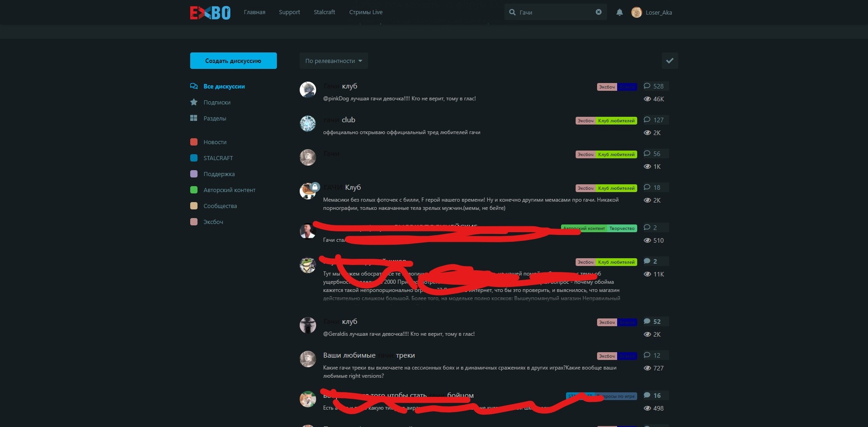This screenshot has height=427, width=868.
Task: Click the search magnifier icon
Action: point(512,12)
